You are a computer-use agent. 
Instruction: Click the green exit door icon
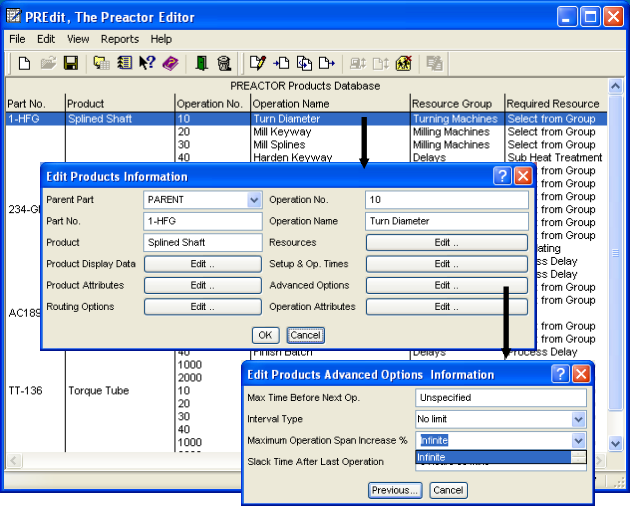201,63
